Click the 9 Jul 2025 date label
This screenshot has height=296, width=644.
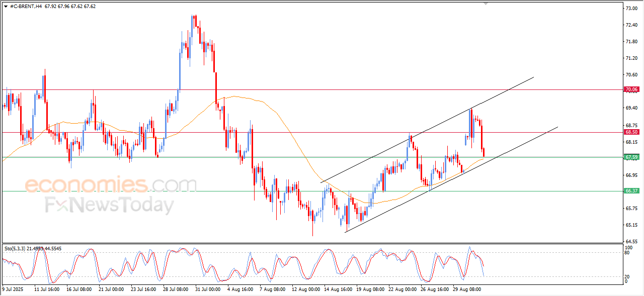13,289
